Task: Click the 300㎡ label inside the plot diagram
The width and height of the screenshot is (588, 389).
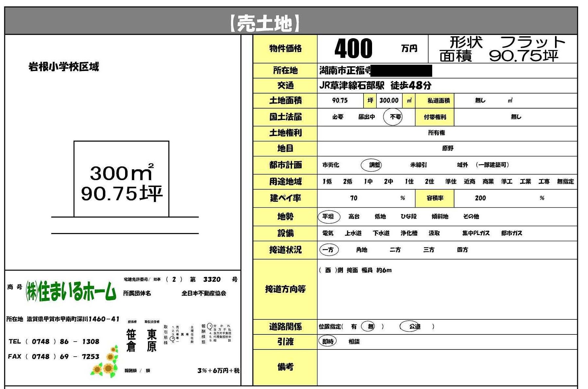Action: [122, 172]
